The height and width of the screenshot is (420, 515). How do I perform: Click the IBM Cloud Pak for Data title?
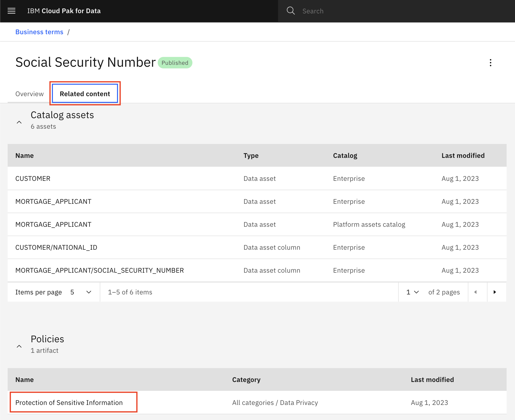click(64, 11)
